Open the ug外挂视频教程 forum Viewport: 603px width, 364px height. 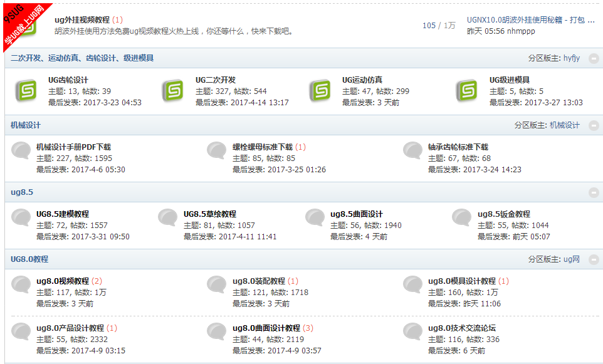click(x=82, y=19)
